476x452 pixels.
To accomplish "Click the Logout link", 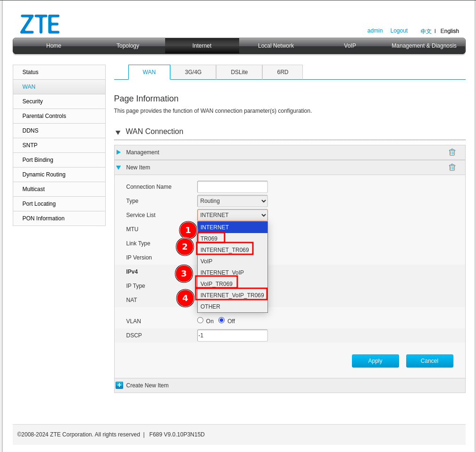I will pyautogui.click(x=399, y=31).
